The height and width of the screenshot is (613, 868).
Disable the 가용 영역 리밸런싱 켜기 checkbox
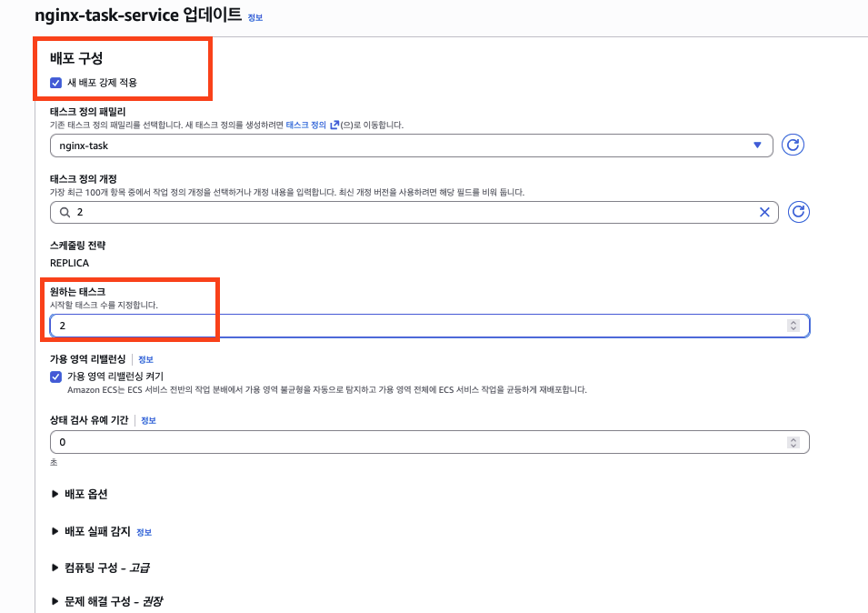point(56,376)
